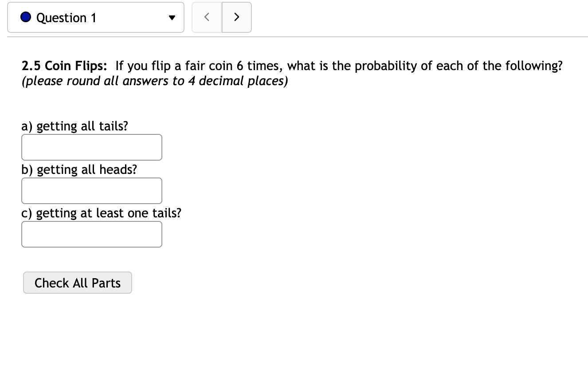Advance using the next question arrow
The height and width of the screenshot is (378, 588).
tap(236, 17)
